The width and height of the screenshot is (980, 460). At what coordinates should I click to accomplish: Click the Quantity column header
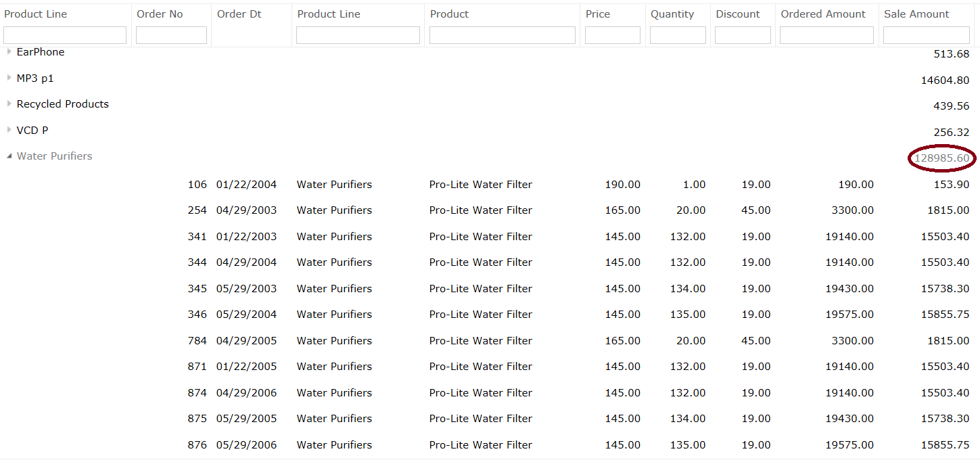click(x=672, y=14)
